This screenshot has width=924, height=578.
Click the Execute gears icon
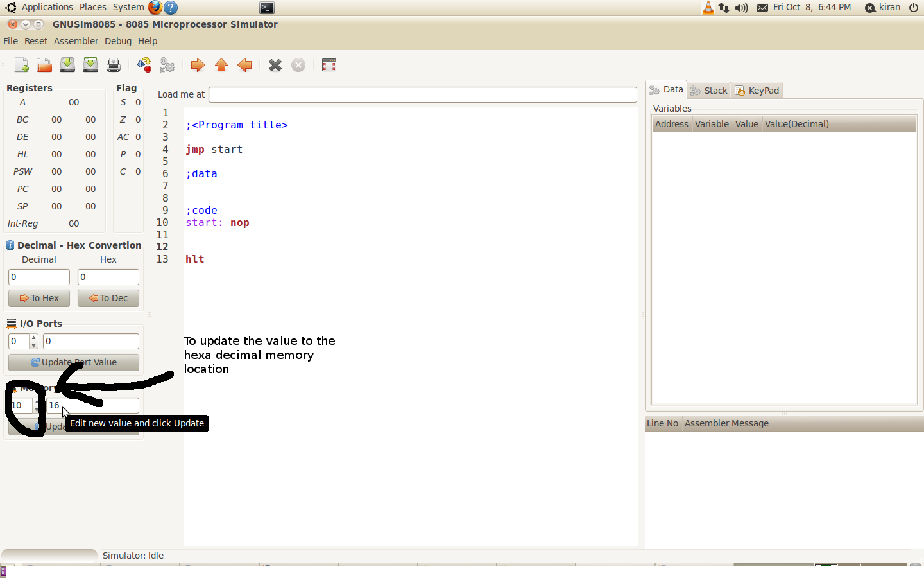point(167,65)
